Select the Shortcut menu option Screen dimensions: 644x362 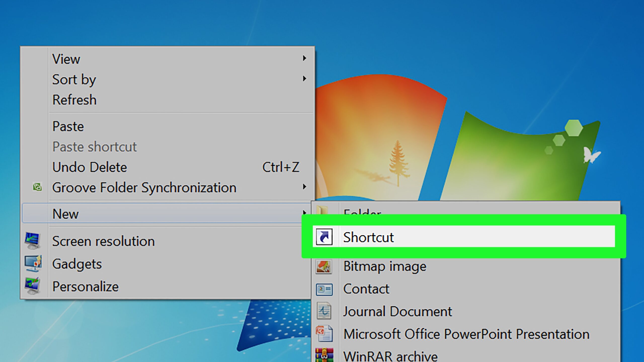coord(368,237)
